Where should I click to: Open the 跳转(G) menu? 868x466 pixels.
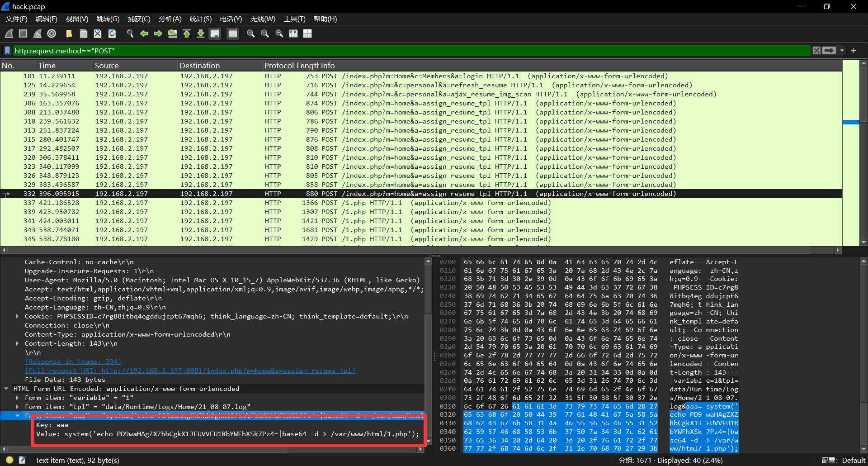pyautogui.click(x=108, y=19)
